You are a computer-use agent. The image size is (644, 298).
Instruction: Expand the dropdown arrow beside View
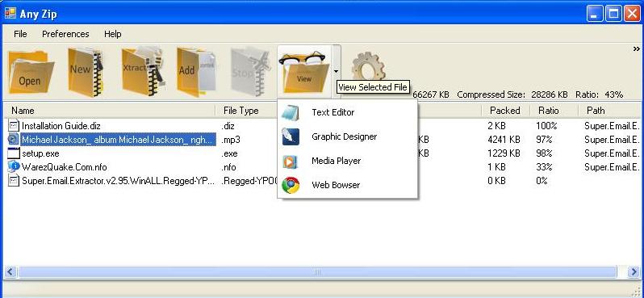point(337,72)
